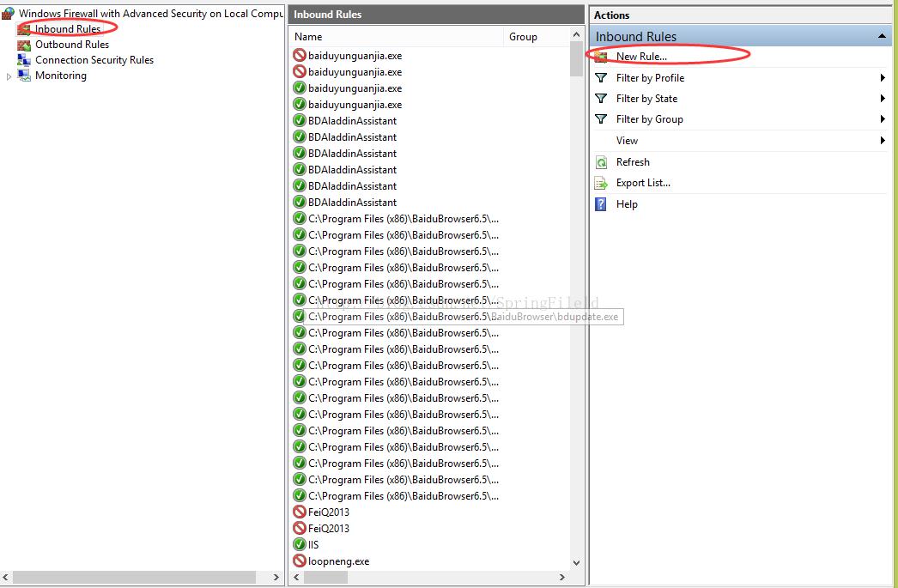Click the green allowed icon beside IIS
This screenshot has height=588, width=898.
tap(299, 544)
